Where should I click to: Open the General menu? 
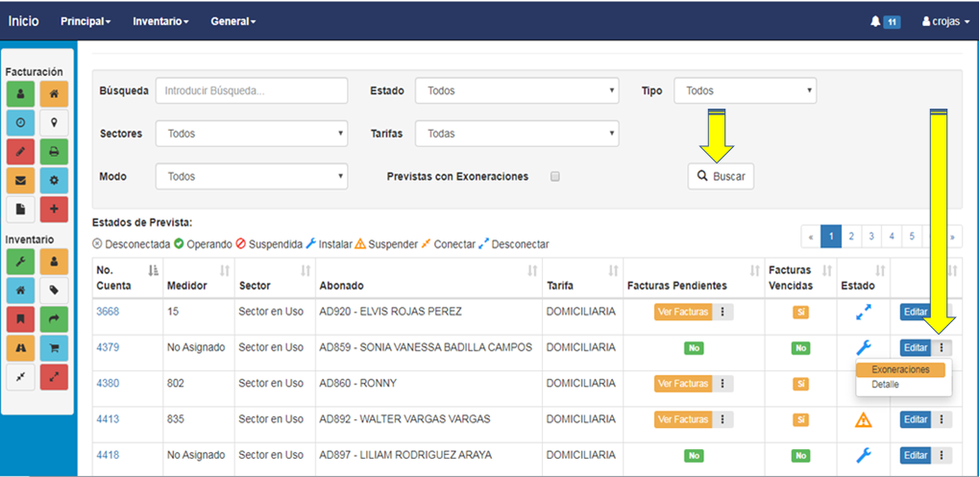[233, 21]
